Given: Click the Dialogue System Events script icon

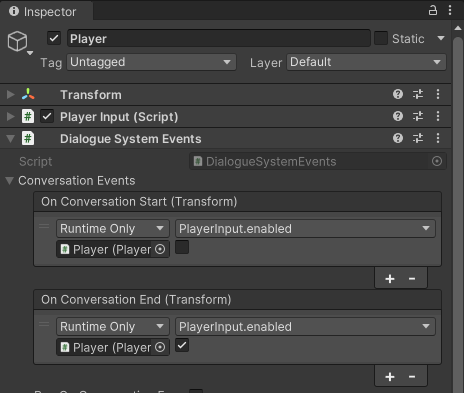Looking at the screenshot, I should pos(28,138).
